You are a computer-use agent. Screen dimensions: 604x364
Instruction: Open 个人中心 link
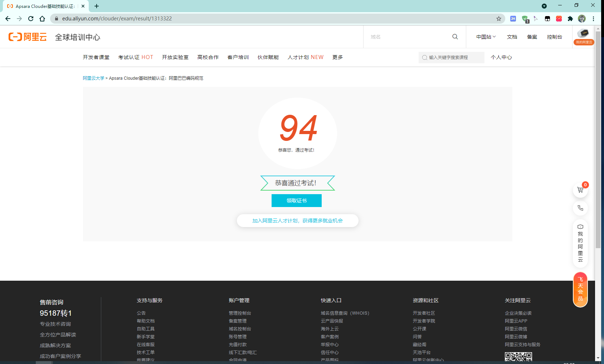tap(501, 57)
